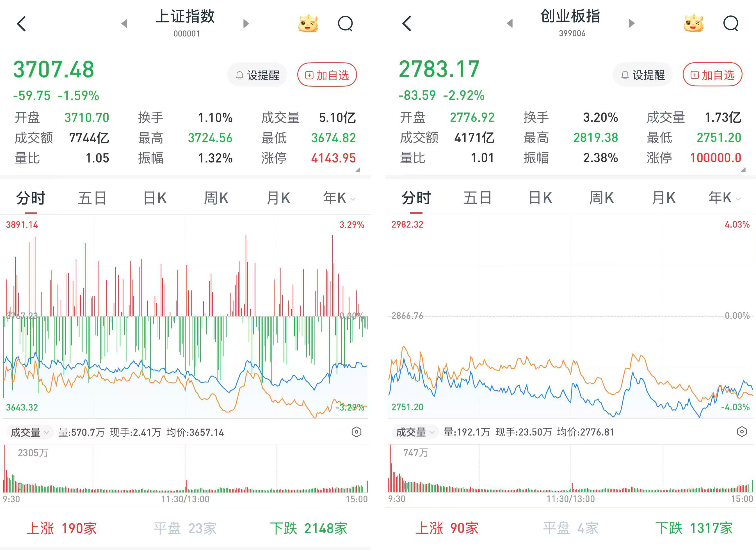756x550 pixels.
Task: Open 成交量 indicator dropdown under 上证指数 chart
Action: pyautogui.click(x=30, y=432)
